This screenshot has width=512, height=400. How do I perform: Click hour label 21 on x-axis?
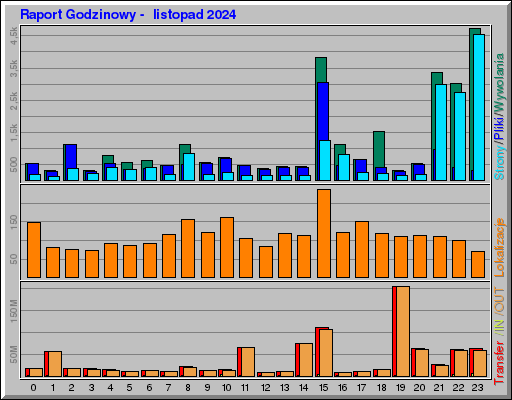439,388
